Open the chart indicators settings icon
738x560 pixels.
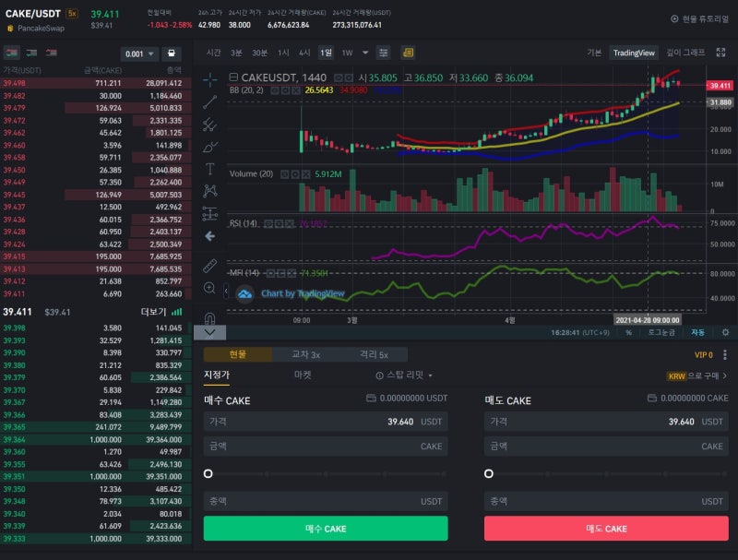pyautogui.click(x=384, y=53)
